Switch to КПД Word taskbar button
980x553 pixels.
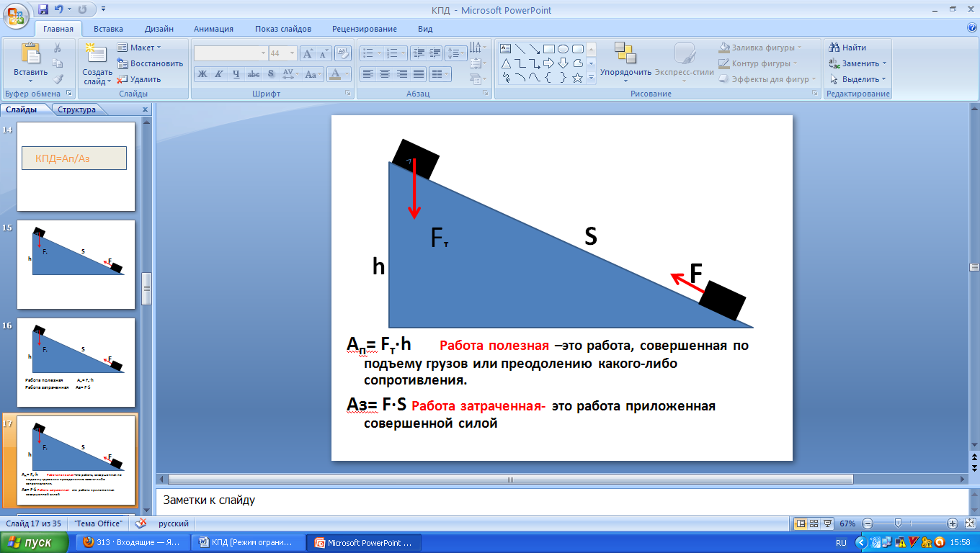pos(249,542)
